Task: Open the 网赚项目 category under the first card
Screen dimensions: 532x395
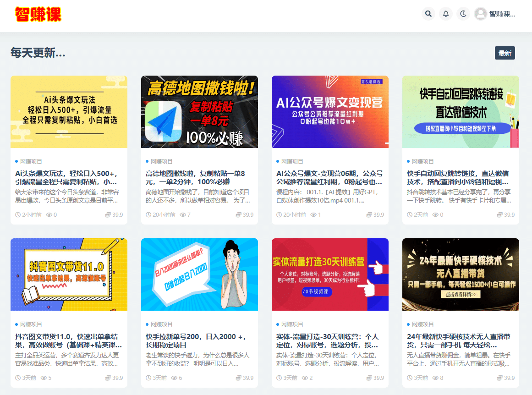Action: click(28, 161)
